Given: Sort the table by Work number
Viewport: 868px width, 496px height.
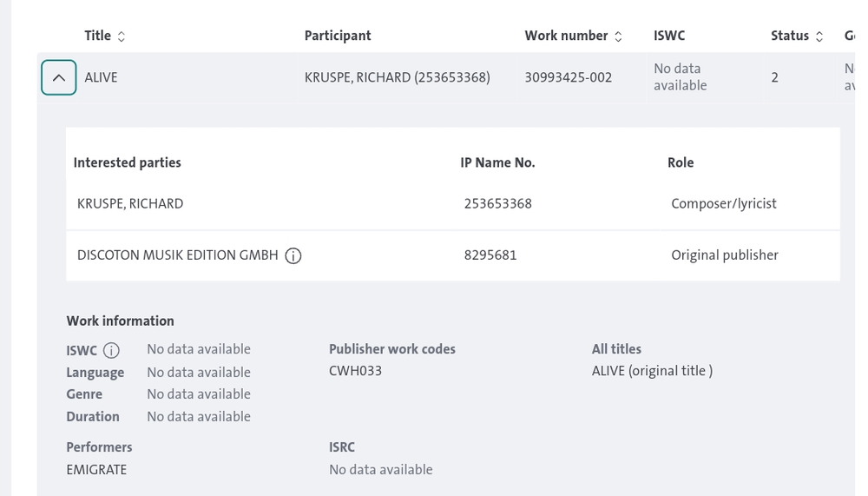Looking at the screenshot, I should 618,36.
